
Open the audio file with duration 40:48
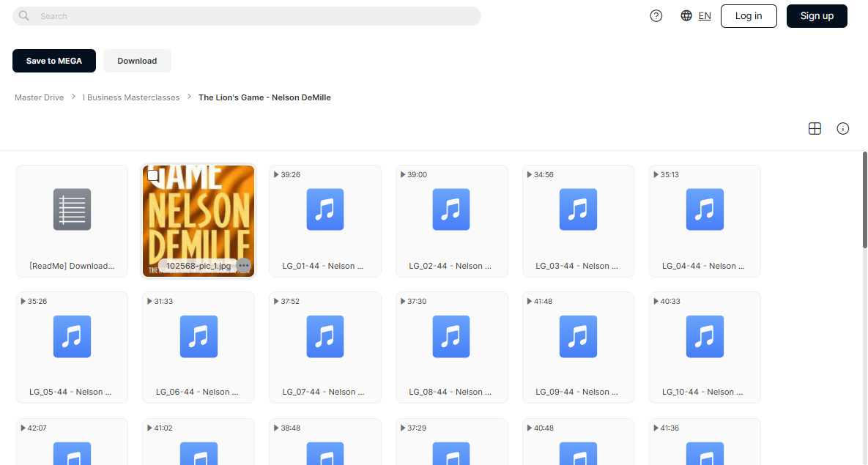pos(578,442)
